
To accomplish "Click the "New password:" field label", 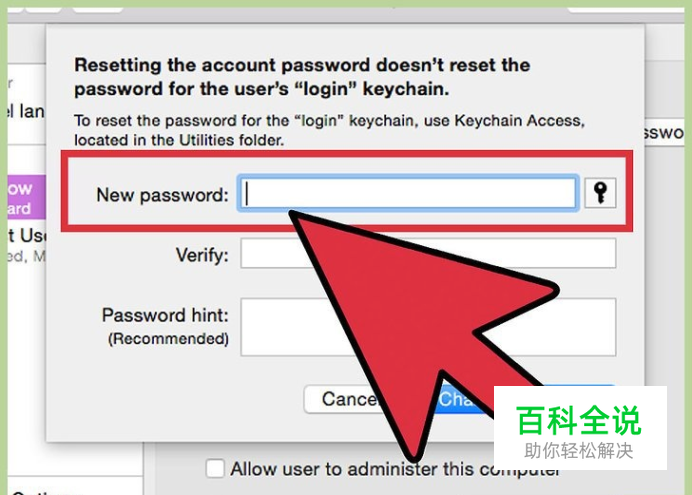I will click(162, 195).
